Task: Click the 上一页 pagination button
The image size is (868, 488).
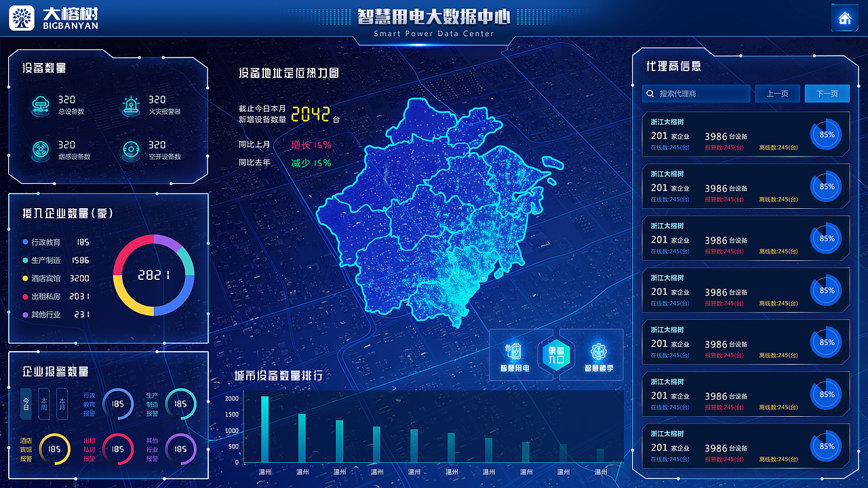Action: click(777, 93)
